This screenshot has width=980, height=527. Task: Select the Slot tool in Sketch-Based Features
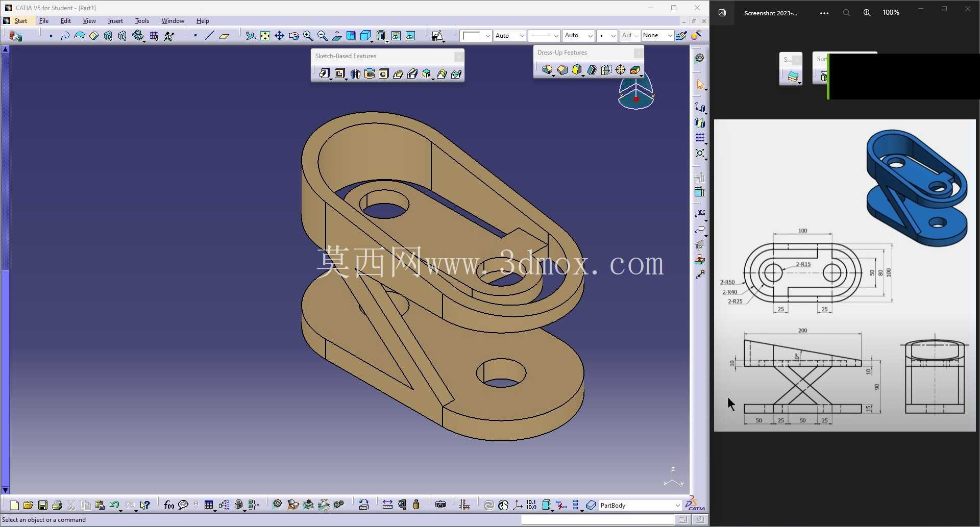[412, 73]
